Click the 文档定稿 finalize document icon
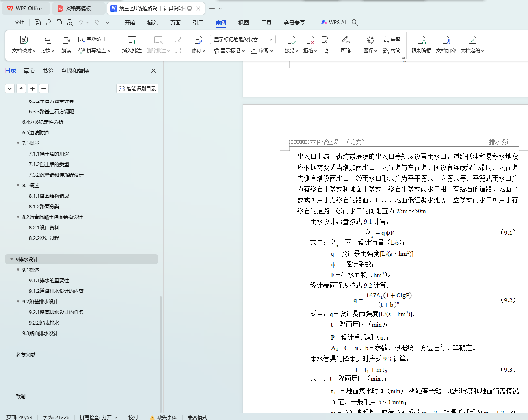Screen dimensions: 528x420 pos(472,40)
